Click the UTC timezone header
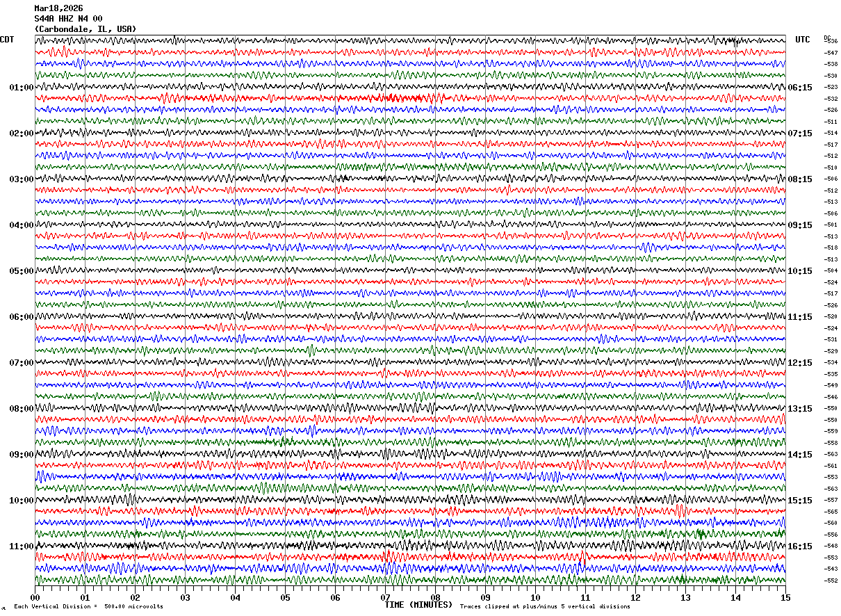 (803, 40)
